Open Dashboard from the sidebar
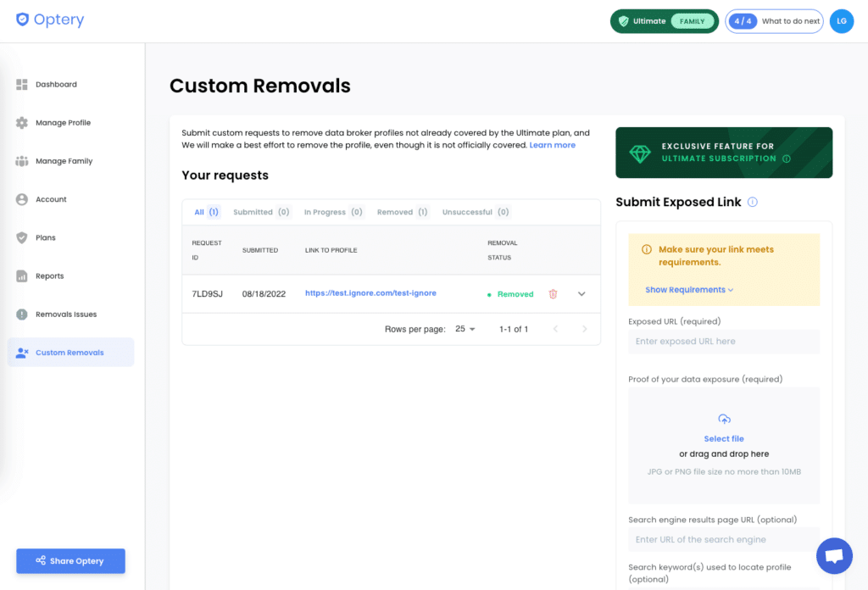 [x=55, y=84]
